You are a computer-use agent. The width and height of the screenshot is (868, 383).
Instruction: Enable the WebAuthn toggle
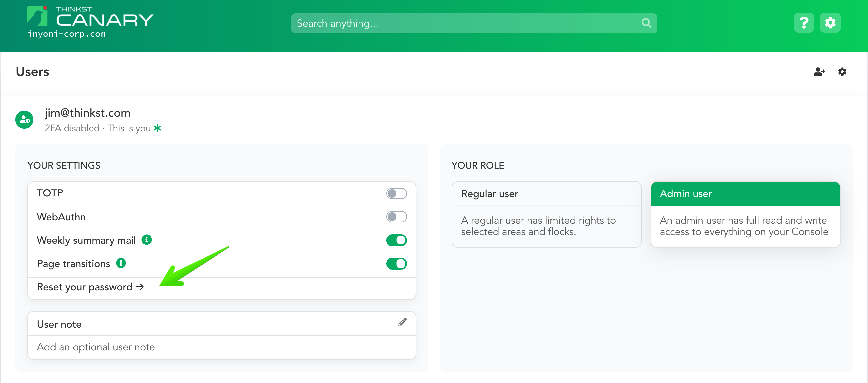pos(397,216)
